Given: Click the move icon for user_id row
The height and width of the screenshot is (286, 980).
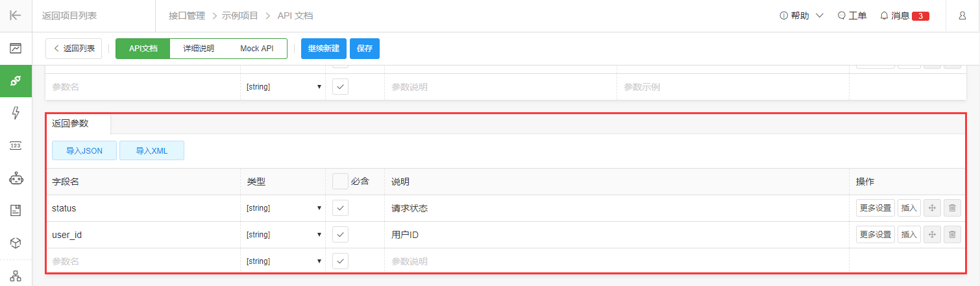Looking at the screenshot, I should tap(932, 235).
